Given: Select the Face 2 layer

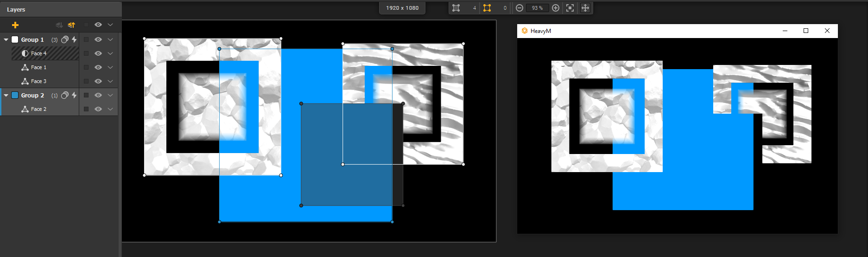Looking at the screenshot, I should point(39,109).
